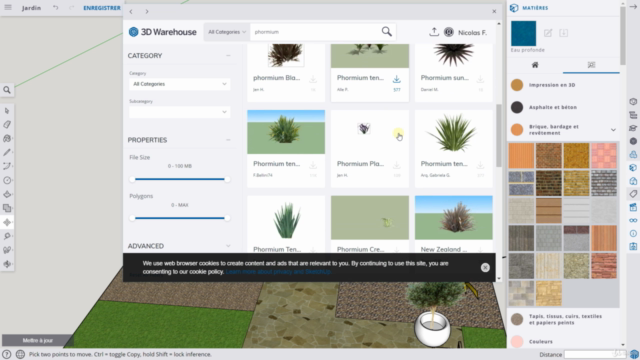Select the pink tile material swatch
Screen dimensions: 640x360
(604, 156)
